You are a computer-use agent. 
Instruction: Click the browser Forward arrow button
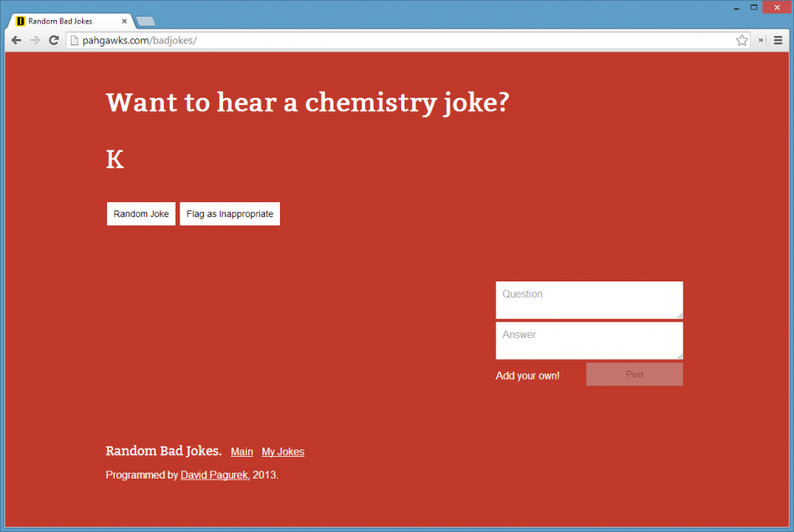coord(35,40)
